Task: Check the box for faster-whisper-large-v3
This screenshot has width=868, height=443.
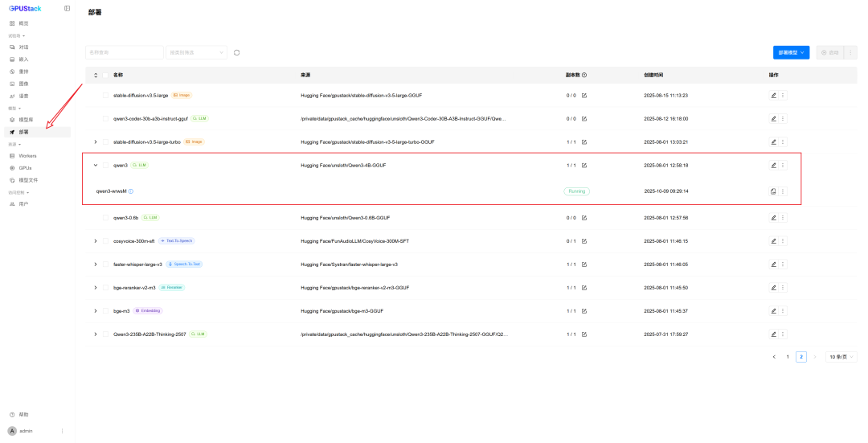Action: 105,264
